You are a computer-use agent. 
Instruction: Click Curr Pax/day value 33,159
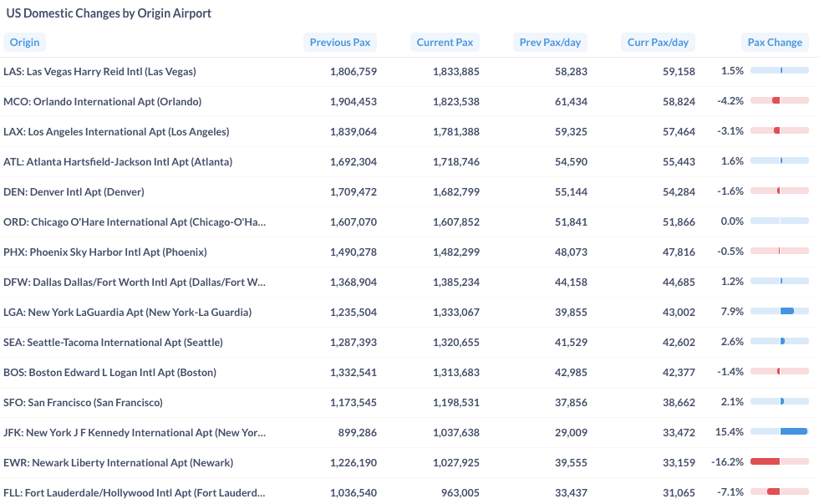(679, 463)
